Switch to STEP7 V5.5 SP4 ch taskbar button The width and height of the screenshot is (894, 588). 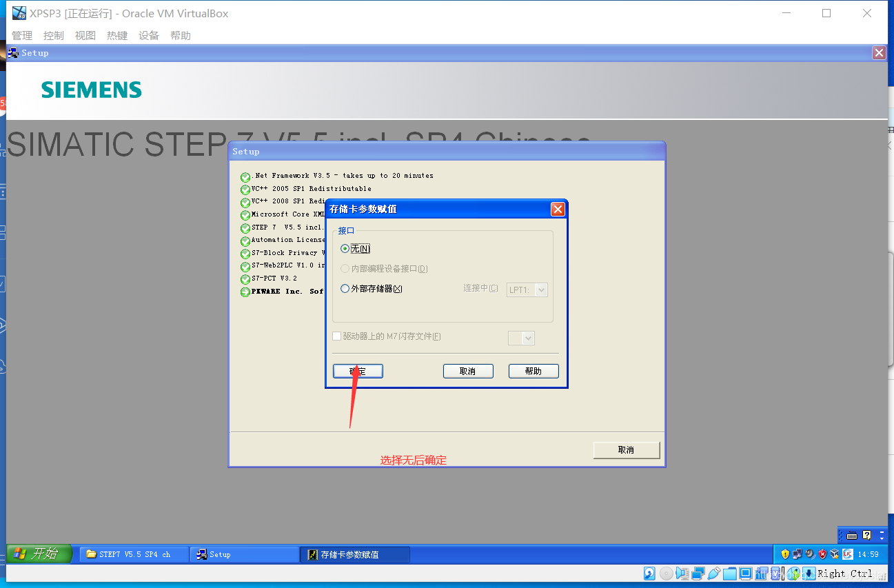tap(134, 554)
